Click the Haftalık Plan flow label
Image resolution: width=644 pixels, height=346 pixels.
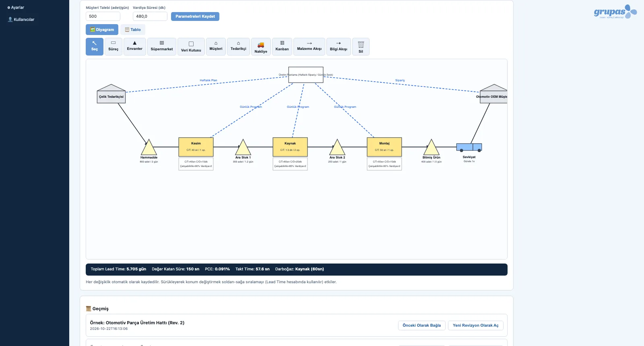tap(208, 80)
